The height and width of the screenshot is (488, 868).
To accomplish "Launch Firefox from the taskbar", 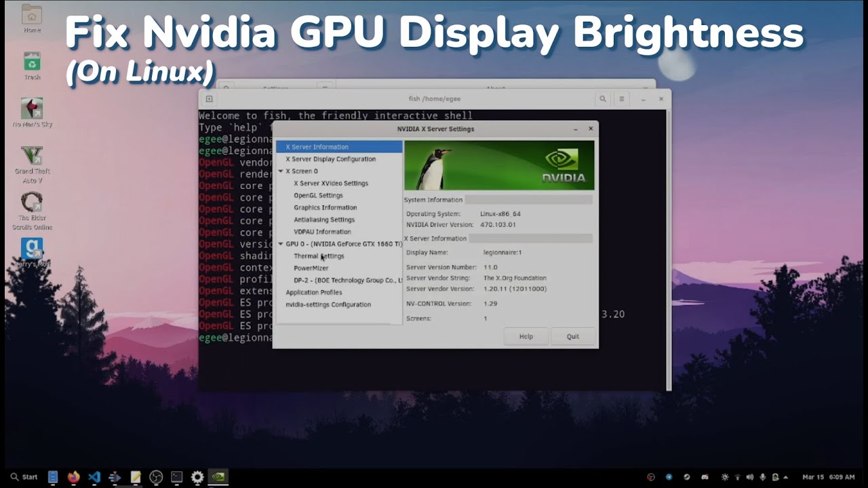I will 73,477.
